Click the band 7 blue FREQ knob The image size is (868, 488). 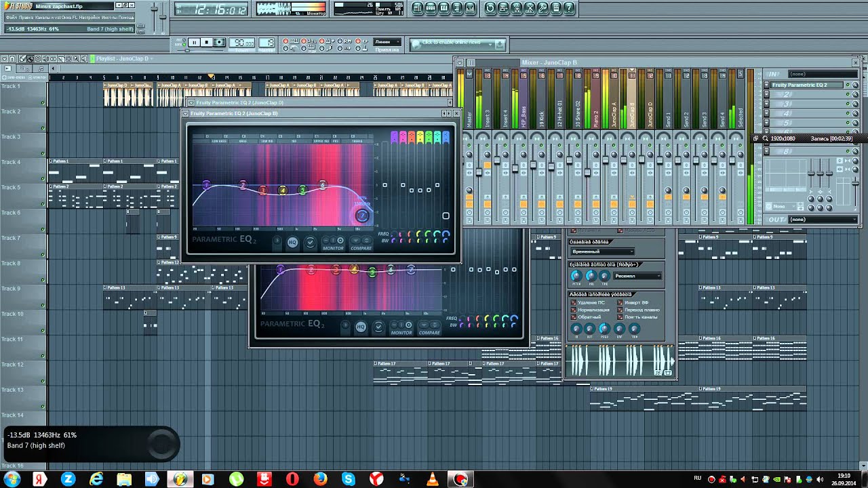point(446,233)
